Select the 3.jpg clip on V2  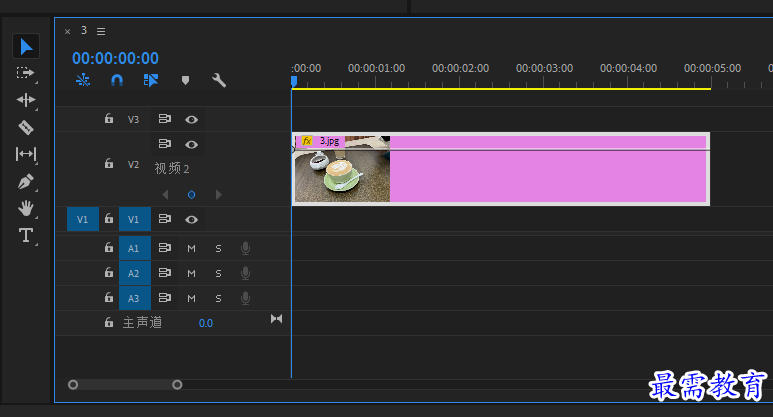501,169
